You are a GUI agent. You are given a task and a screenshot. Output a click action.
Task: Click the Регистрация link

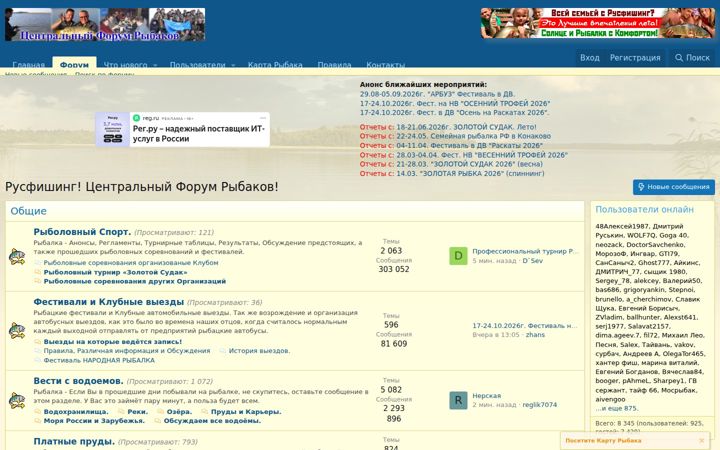point(635,58)
